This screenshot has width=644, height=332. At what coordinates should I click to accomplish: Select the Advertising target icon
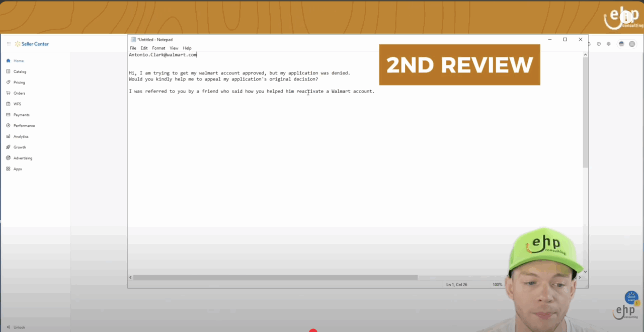coord(8,158)
